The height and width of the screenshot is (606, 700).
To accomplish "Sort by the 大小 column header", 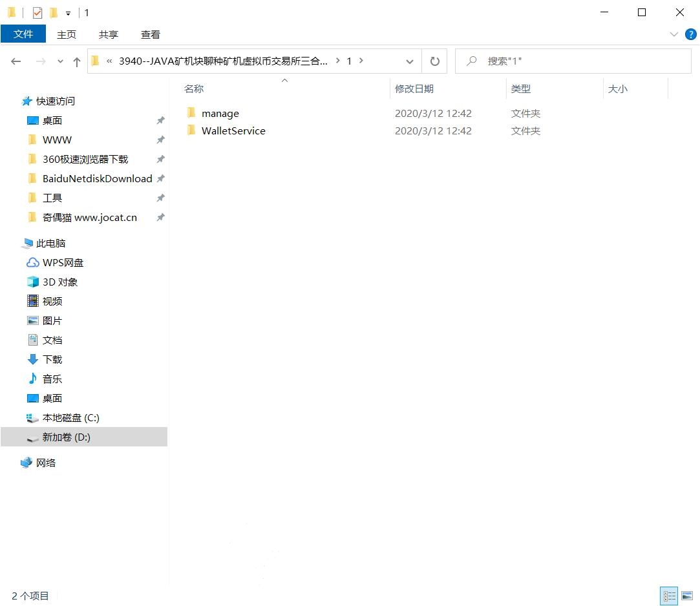I will pyautogui.click(x=618, y=89).
